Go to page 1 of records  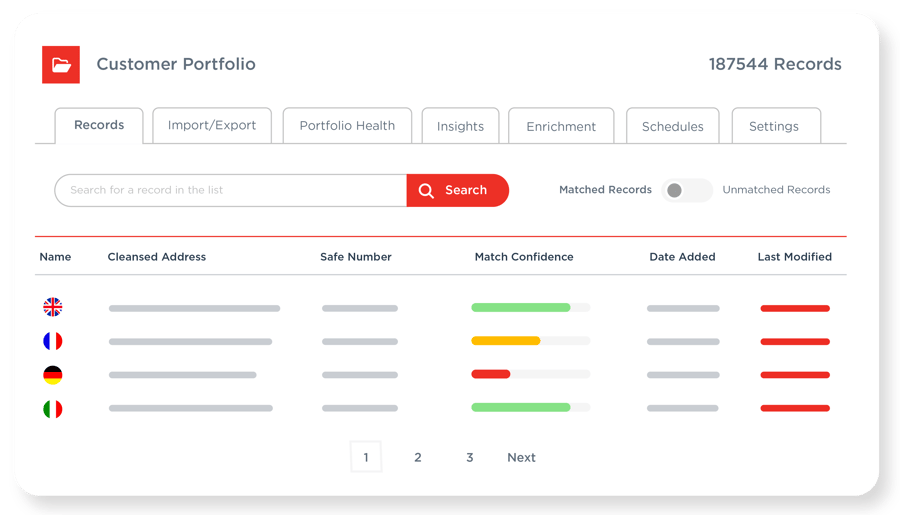coord(366,457)
